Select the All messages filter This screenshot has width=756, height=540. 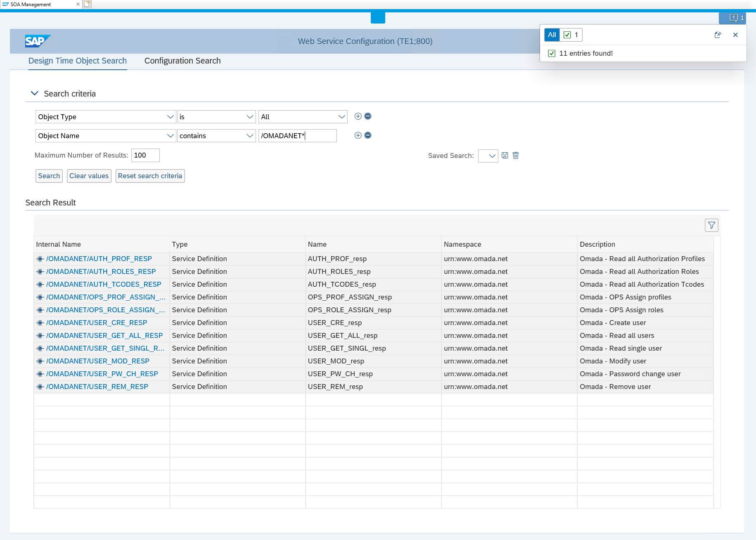pos(552,35)
